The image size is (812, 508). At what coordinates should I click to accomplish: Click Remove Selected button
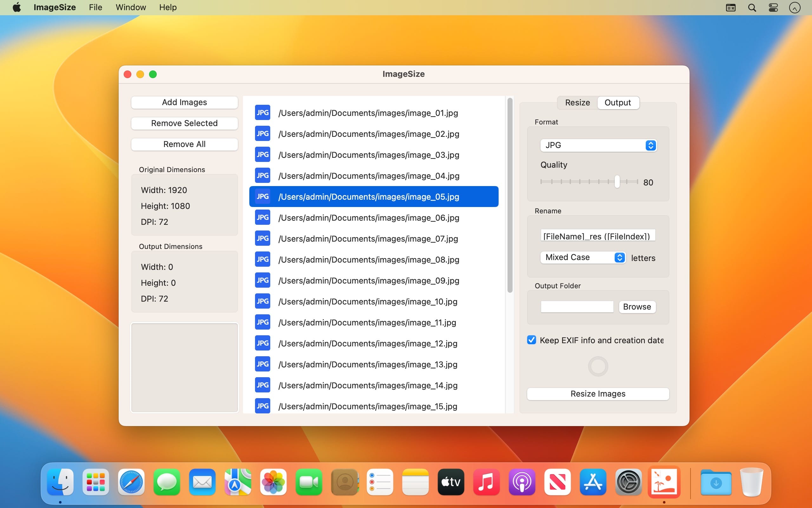[x=185, y=123]
